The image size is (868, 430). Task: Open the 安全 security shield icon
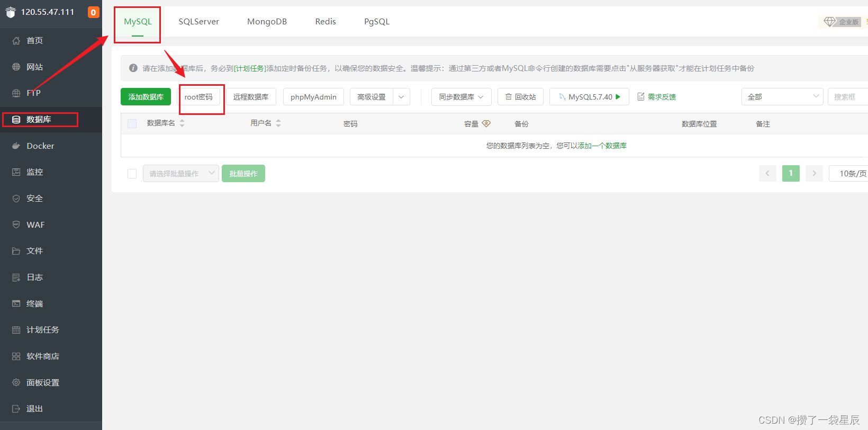16,199
